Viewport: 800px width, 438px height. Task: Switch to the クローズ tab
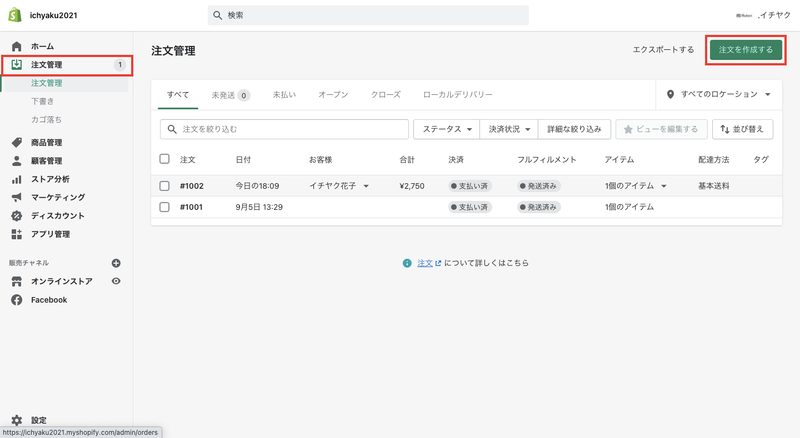coord(386,94)
